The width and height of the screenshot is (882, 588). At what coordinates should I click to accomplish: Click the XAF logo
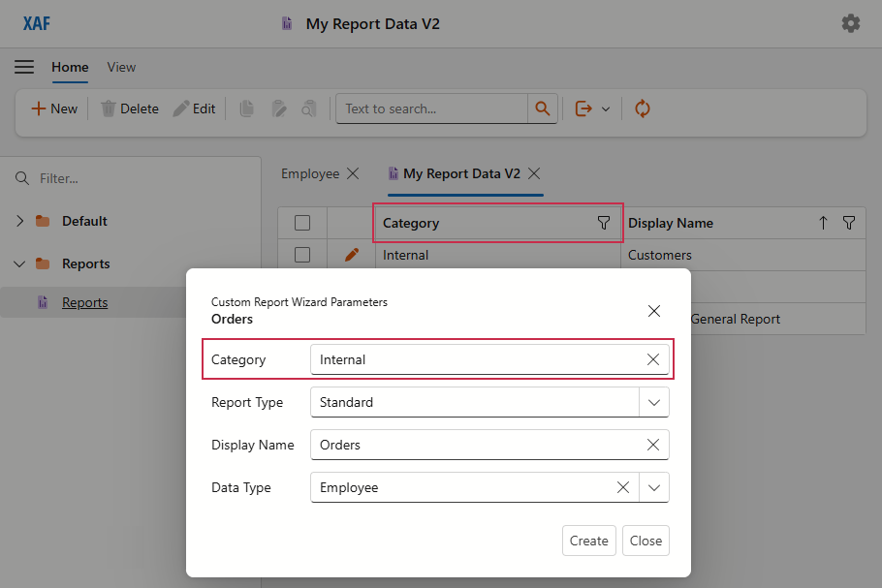coord(37,23)
